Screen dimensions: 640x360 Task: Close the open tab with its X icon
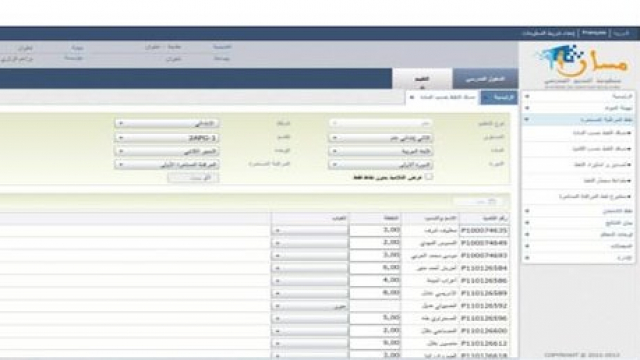pyautogui.click(x=411, y=97)
